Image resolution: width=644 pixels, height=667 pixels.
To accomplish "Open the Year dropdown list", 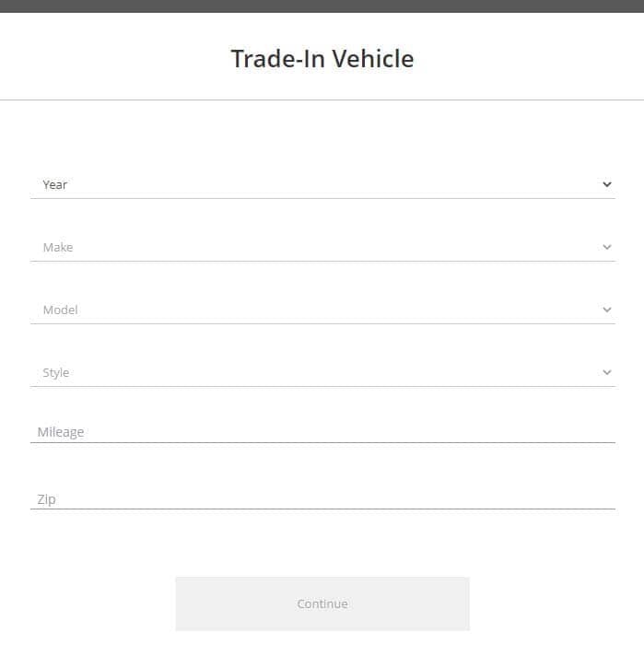I will (x=322, y=184).
